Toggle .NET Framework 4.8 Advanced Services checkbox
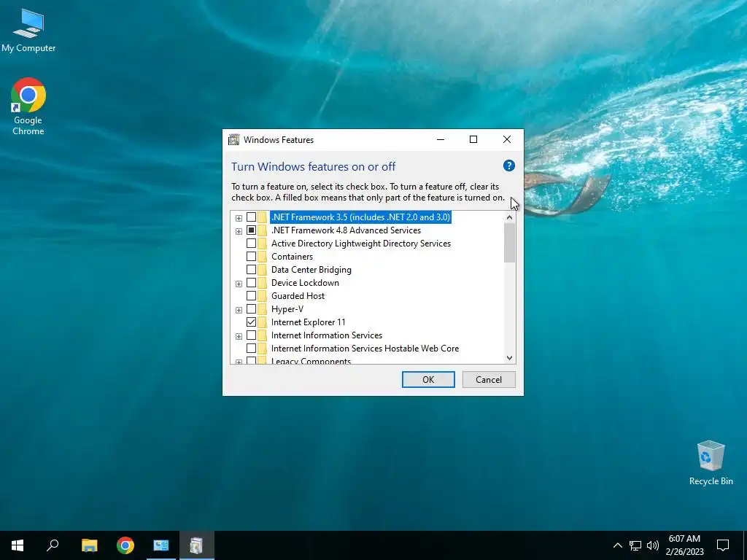 pyautogui.click(x=251, y=230)
